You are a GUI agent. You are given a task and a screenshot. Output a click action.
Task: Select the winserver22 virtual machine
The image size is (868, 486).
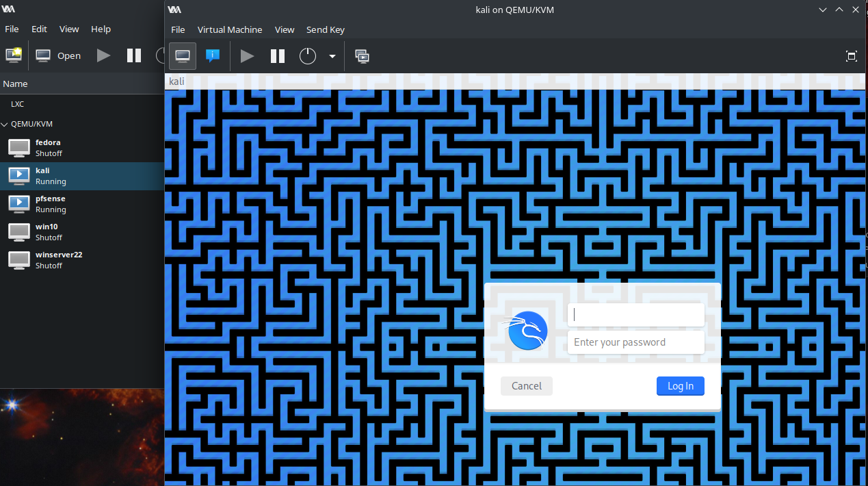point(58,259)
